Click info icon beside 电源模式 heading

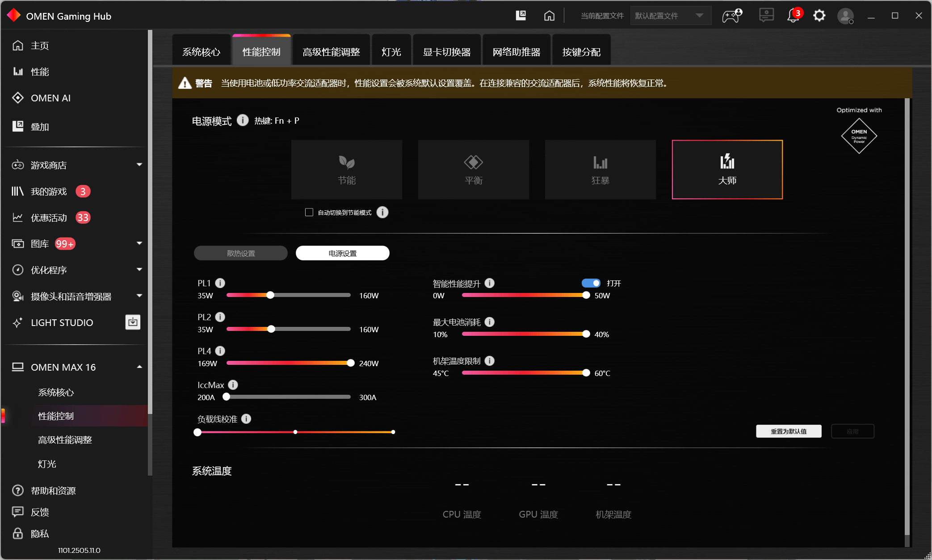tap(243, 121)
